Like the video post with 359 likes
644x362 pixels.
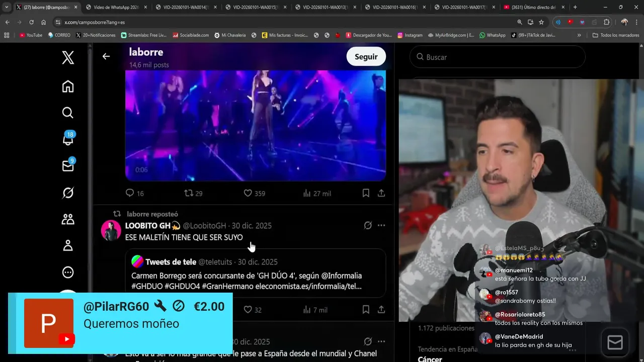(x=254, y=193)
